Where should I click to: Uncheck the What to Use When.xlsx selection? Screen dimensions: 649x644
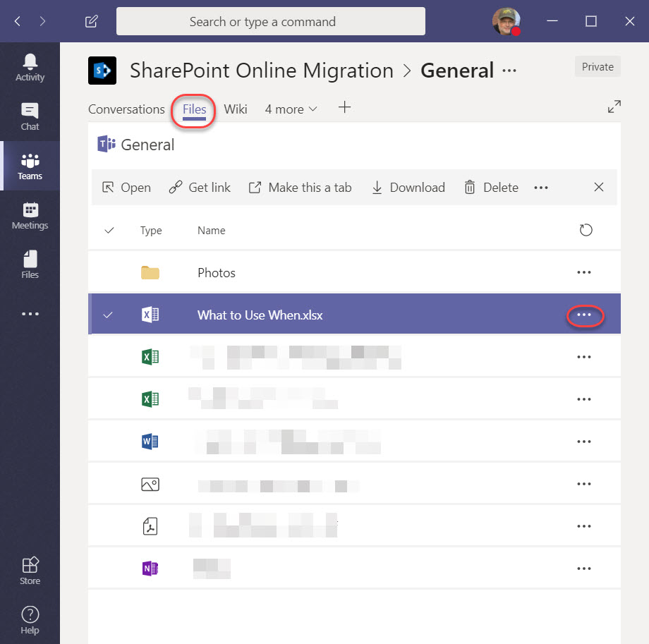click(x=108, y=315)
